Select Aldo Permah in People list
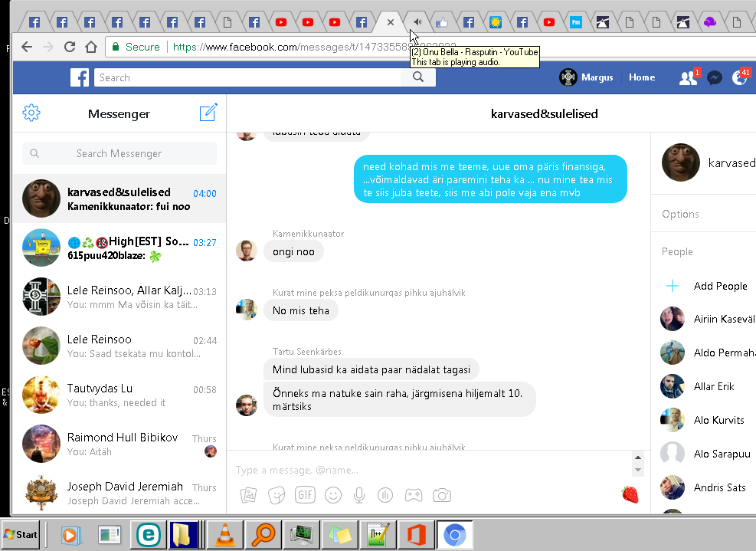This screenshot has width=756, height=551. 707,353
